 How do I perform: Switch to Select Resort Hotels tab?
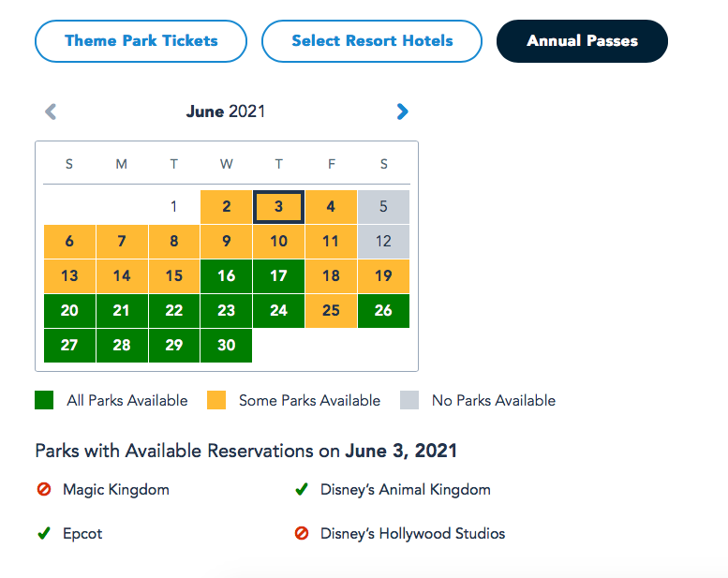(372, 41)
